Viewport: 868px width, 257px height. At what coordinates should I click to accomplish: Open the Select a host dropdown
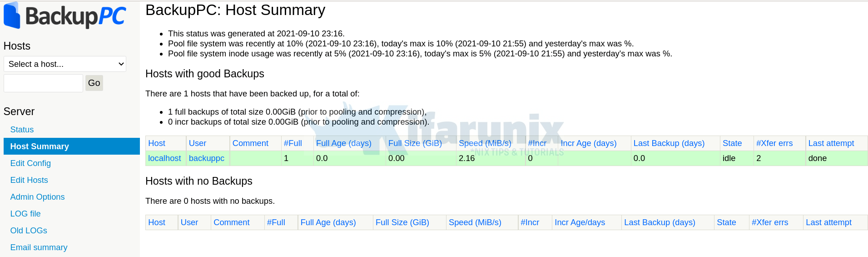[x=65, y=64]
